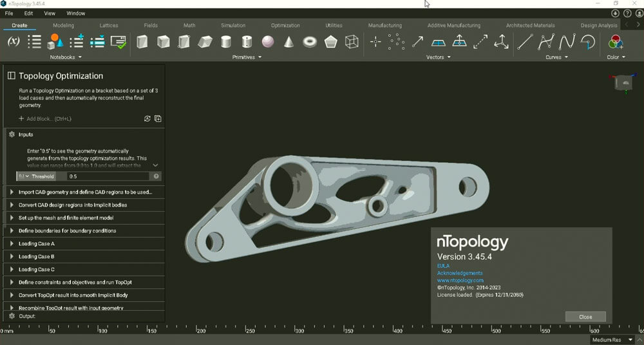Click the three-axis frame icon
This screenshot has width=644, height=345.
[502, 42]
